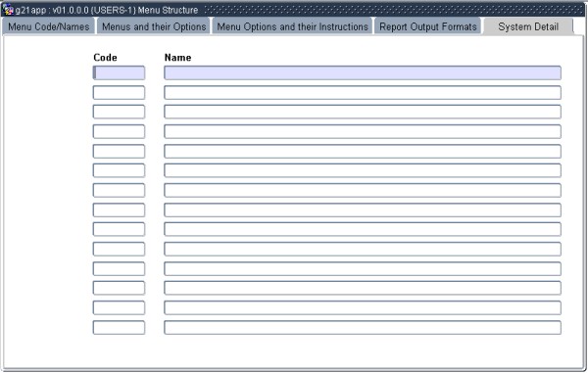Focus the first Code input field
588x373 pixels.
point(119,72)
